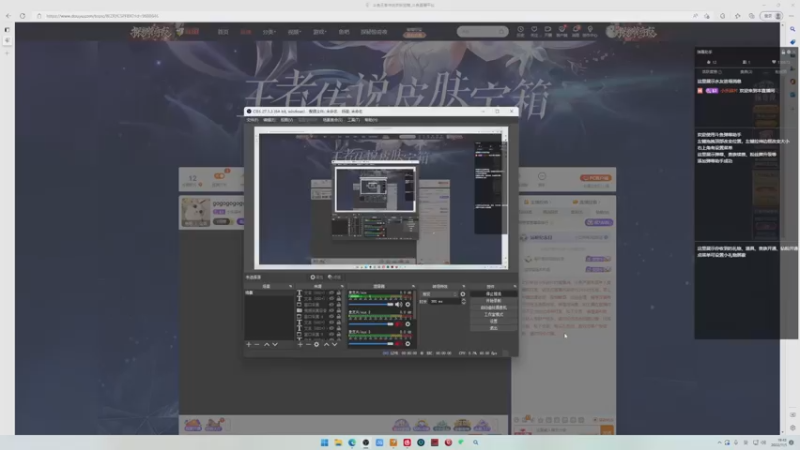Pop out Audio Mixer dock header icon

(413, 286)
